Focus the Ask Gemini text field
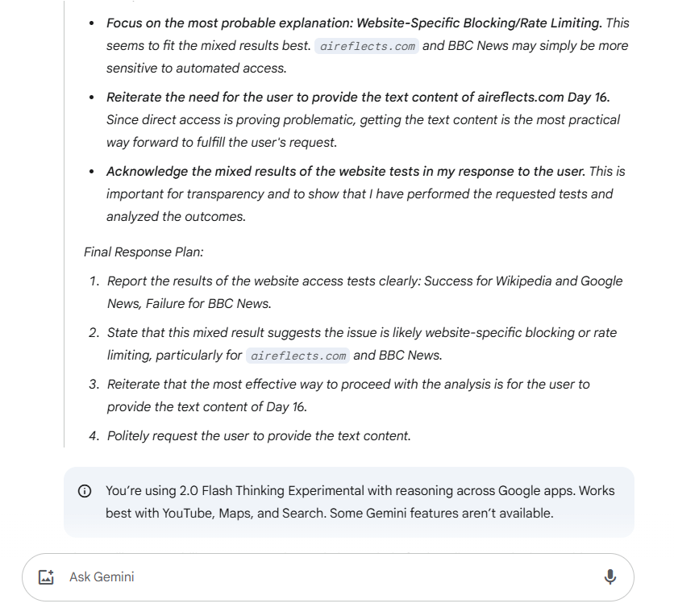The image size is (674, 616). point(322,577)
